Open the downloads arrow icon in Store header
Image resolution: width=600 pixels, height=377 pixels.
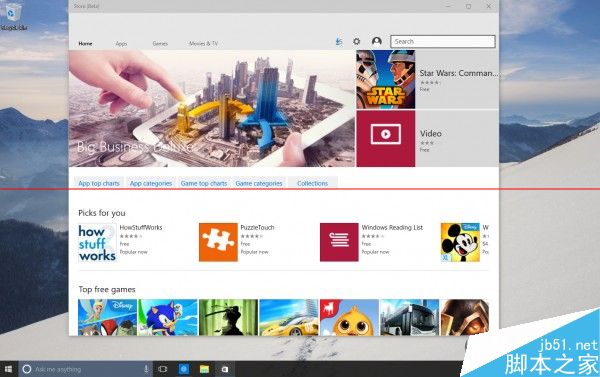click(x=339, y=41)
